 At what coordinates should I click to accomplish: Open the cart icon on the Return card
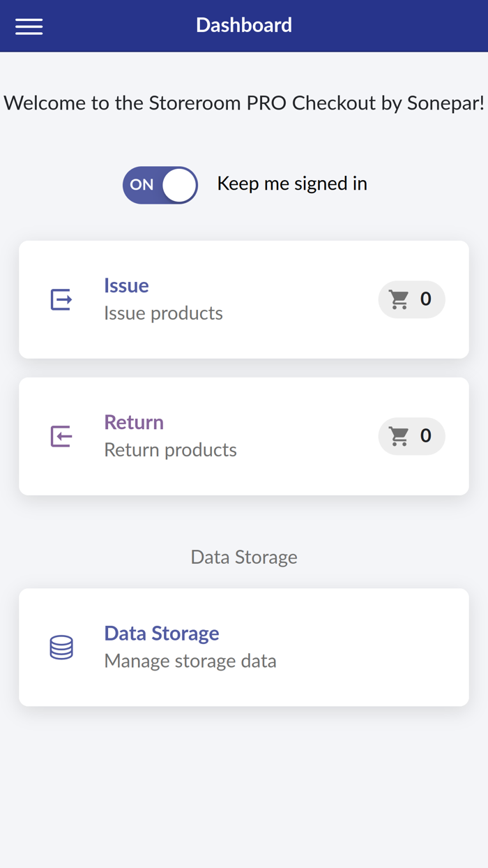pos(399,435)
